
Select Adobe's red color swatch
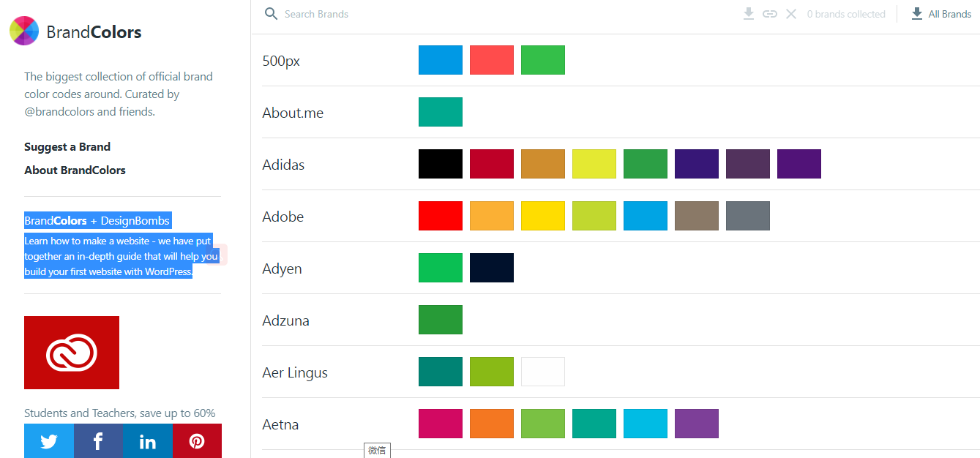click(x=441, y=216)
